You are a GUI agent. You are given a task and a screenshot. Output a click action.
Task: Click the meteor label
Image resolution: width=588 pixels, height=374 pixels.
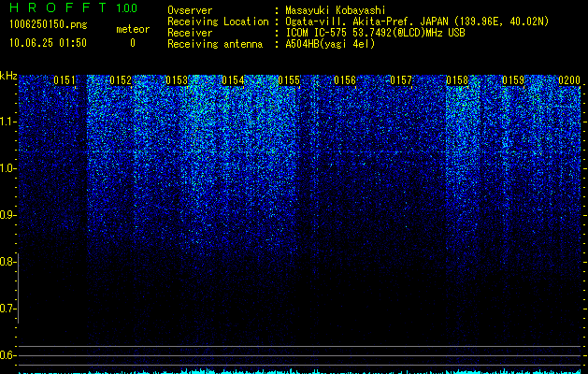[x=133, y=29]
